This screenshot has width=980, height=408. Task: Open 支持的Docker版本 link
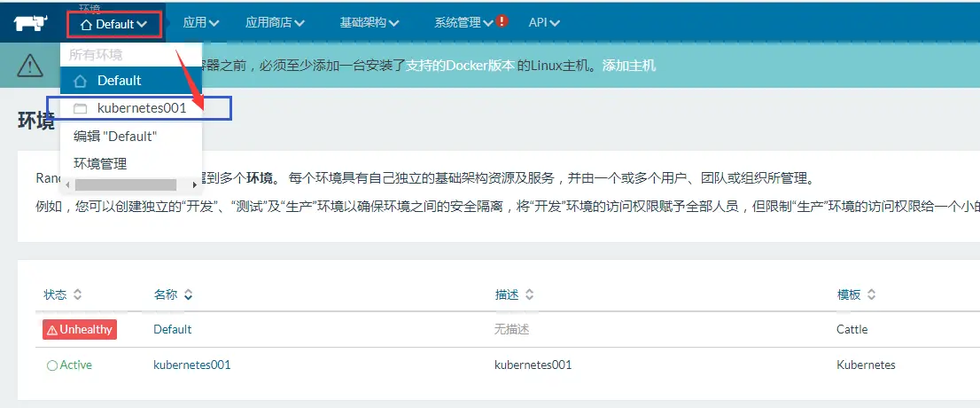click(x=460, y=66)
